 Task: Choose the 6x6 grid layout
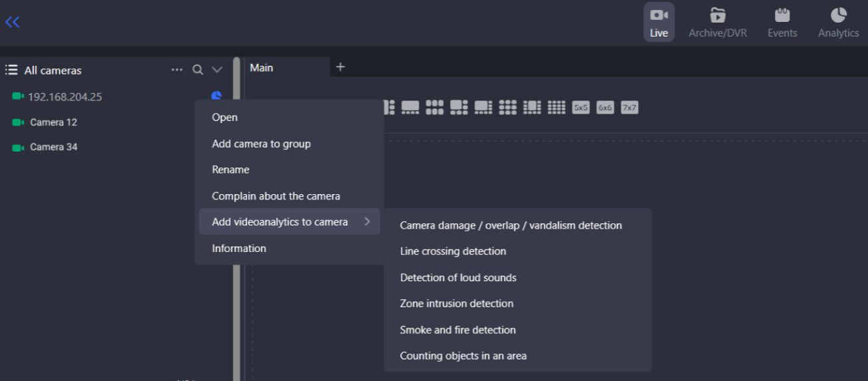tap(605, 107)
